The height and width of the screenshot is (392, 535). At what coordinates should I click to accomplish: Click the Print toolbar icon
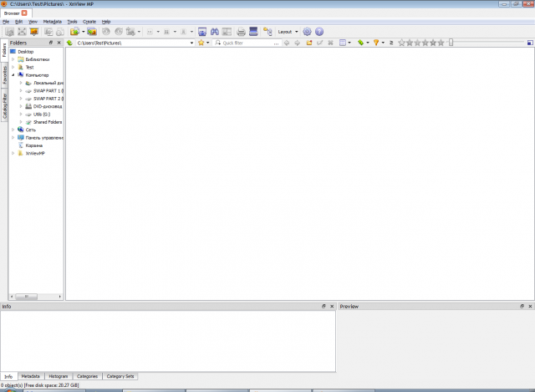241,32
